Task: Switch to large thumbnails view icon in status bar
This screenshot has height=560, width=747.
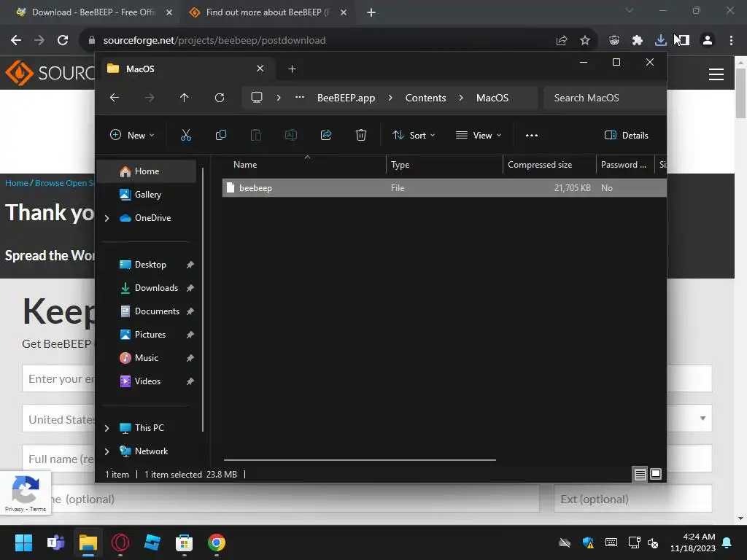Action: point(656,474)
